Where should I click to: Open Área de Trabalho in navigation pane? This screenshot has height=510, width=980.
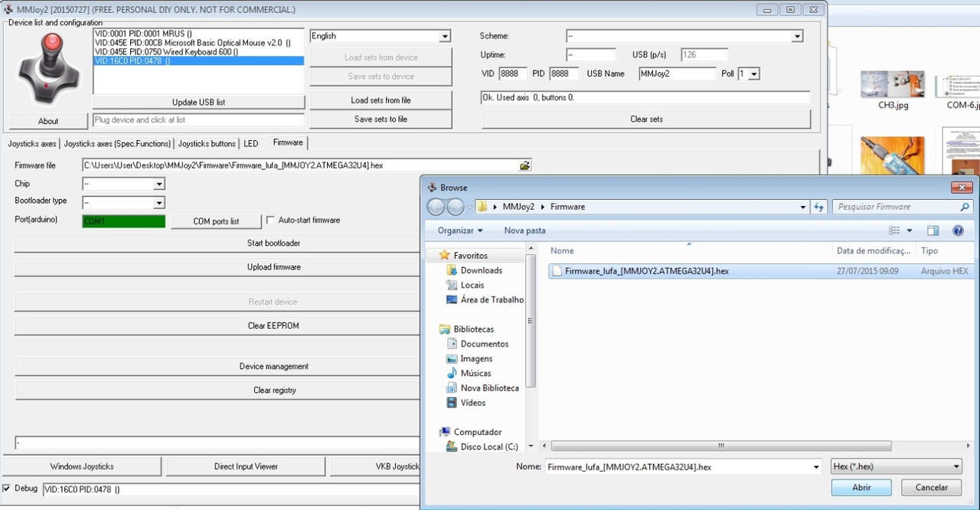pos(492,299)
